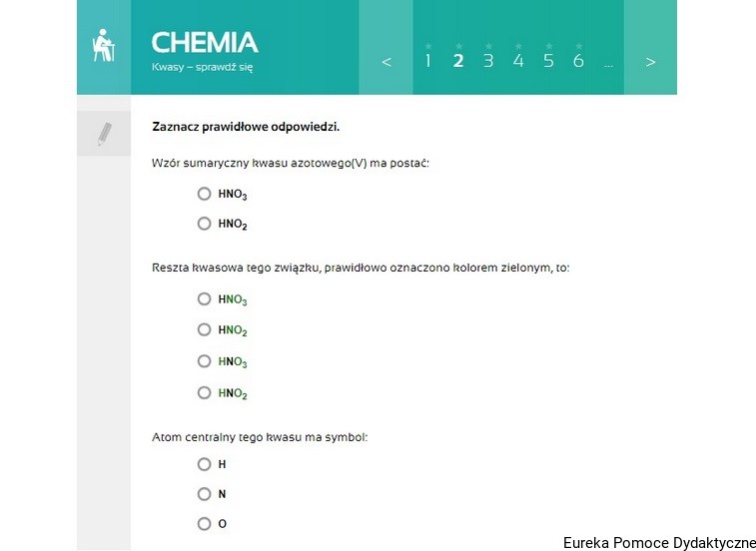Image resolution: width=756 pixels, height=551 pixels.
Task: Click current page number 2
Action: pyautogui.click(x=458, y=61)
